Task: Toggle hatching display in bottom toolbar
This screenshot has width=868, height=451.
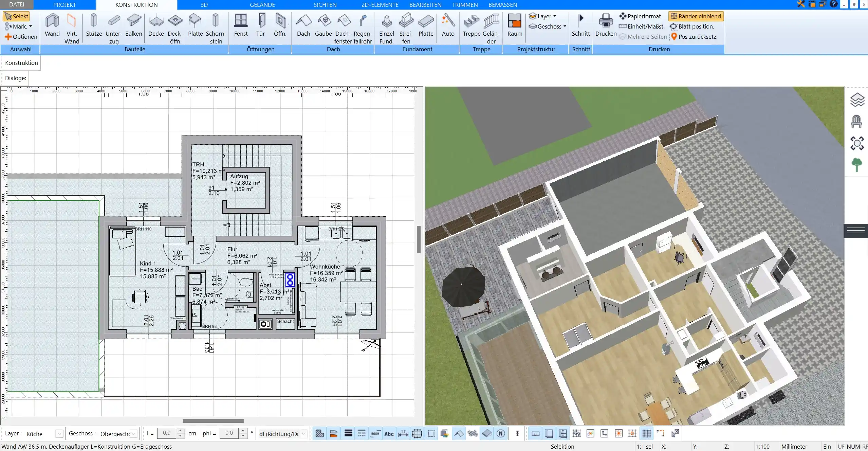Action: [x=319, y=433]
